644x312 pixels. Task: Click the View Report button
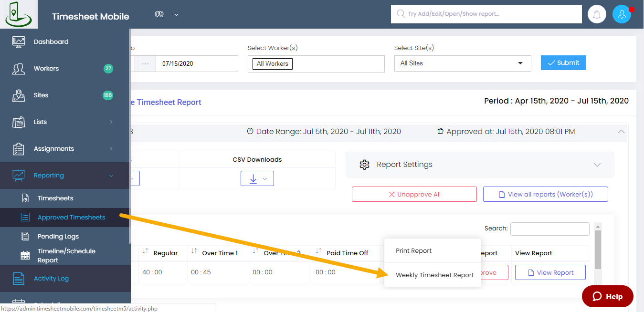(550, 273)
